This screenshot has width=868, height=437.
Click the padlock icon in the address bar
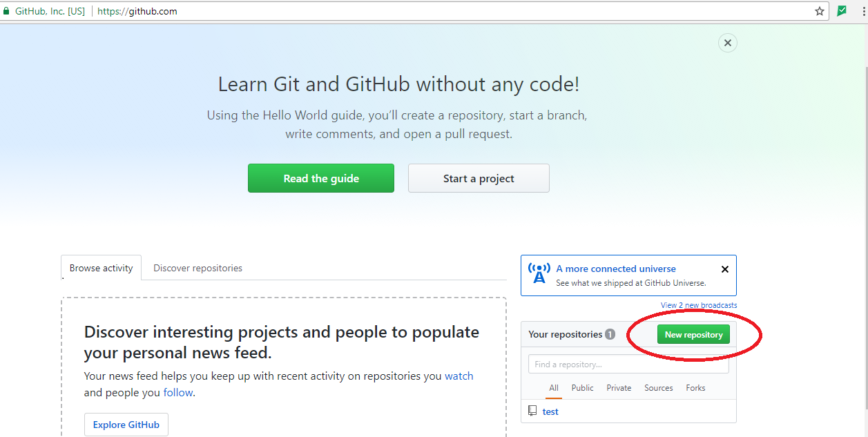[x=7, y=10]
